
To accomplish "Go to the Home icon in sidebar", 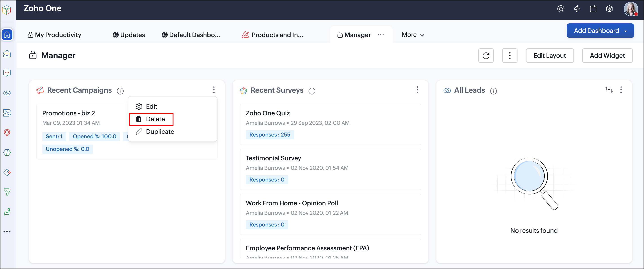I will [7, 35].
